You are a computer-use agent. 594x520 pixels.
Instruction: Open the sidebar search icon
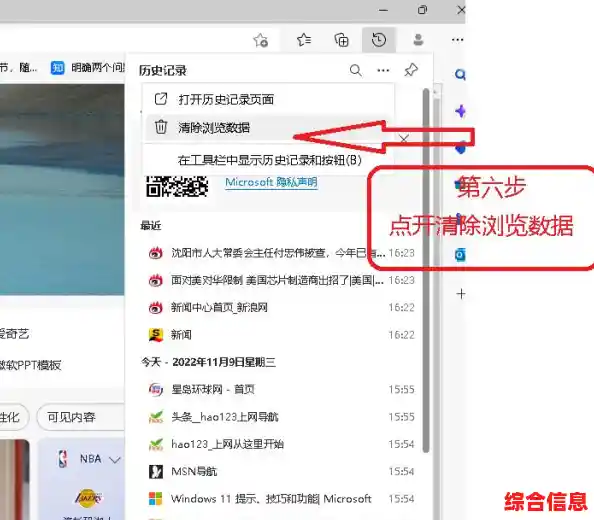coord(460,74)
